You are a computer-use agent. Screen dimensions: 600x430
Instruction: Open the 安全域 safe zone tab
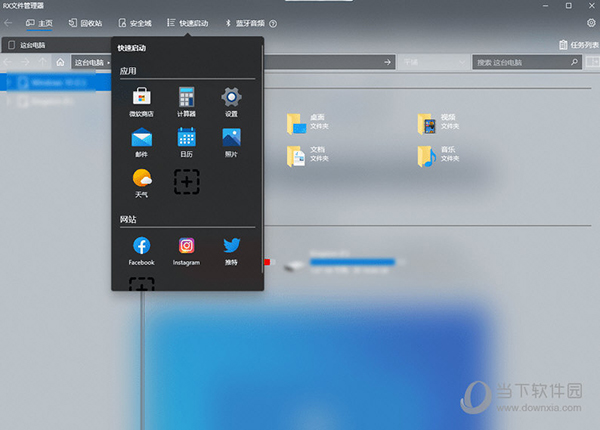click(x=135, y=23)
